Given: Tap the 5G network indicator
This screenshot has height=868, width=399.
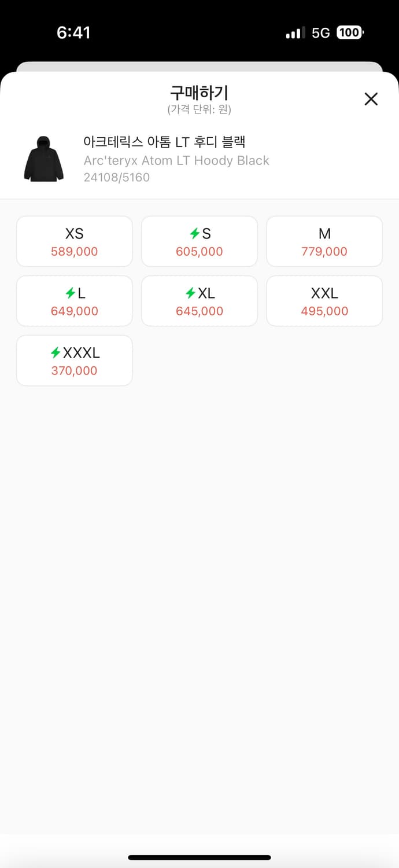Looking at the screenshot, I should pyautogui.click(x=320, y=33).
